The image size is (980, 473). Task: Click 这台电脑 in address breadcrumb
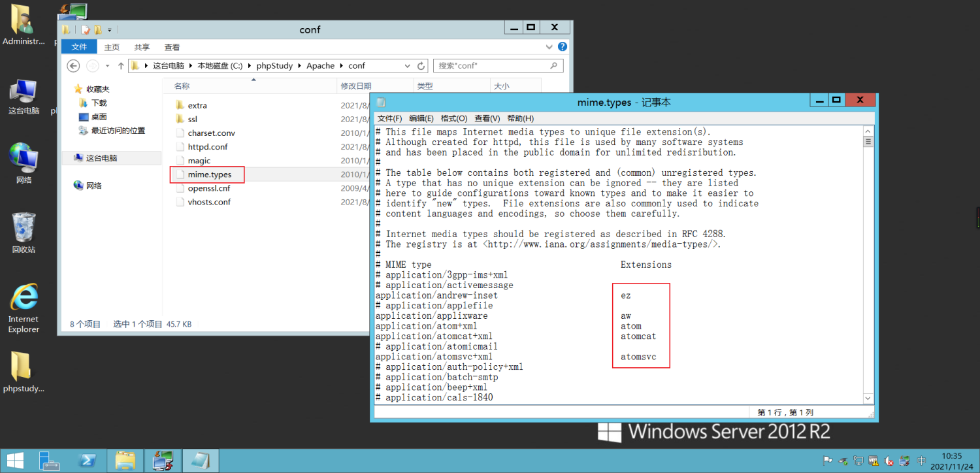click(x=169, y=66)
